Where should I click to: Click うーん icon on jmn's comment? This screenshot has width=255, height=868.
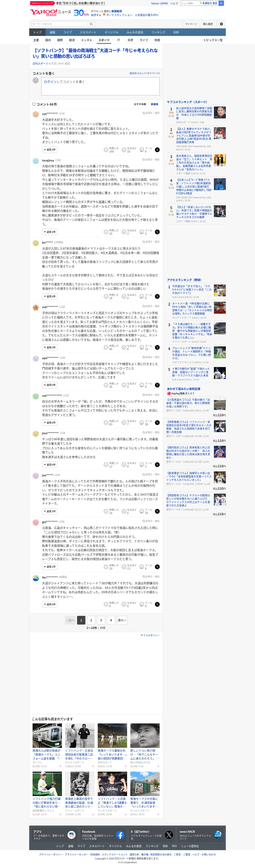142,465
